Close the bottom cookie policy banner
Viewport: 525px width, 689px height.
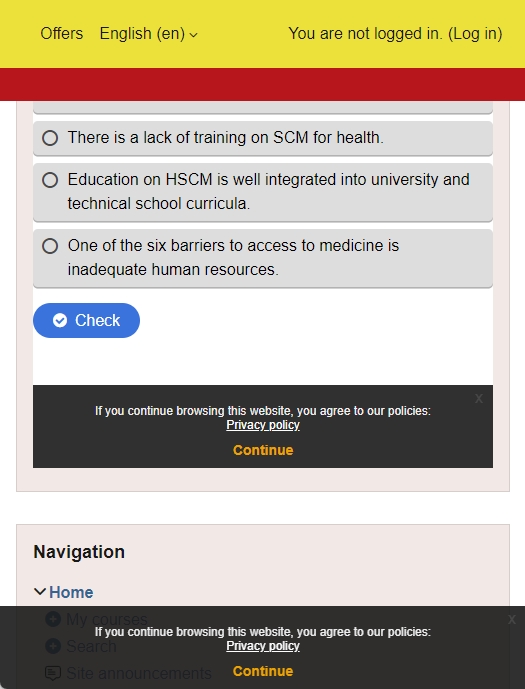[511, 620]
